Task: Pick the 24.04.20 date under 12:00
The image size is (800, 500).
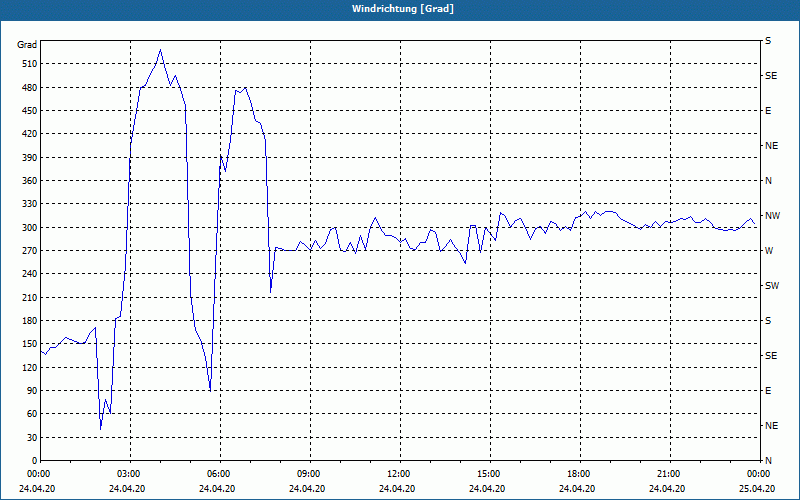Action: [x=397, y=488]
